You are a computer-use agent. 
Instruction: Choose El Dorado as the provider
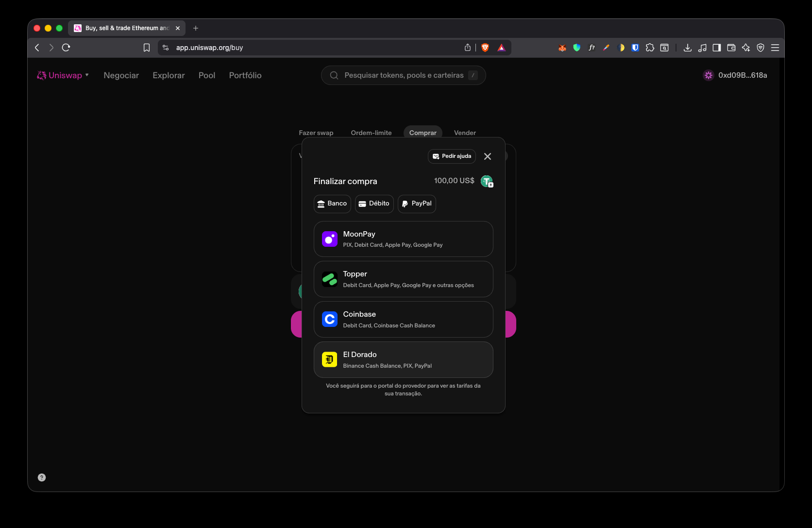coord(404,360)
